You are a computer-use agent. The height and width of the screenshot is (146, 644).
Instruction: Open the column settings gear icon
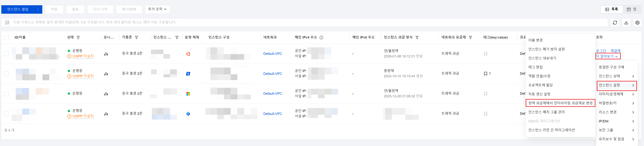pyautogui.click(x=637, y=22)
